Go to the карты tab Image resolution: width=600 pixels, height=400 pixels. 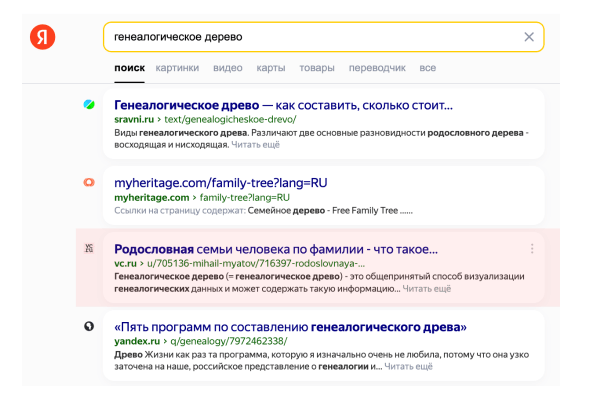(x=271, y=68)
